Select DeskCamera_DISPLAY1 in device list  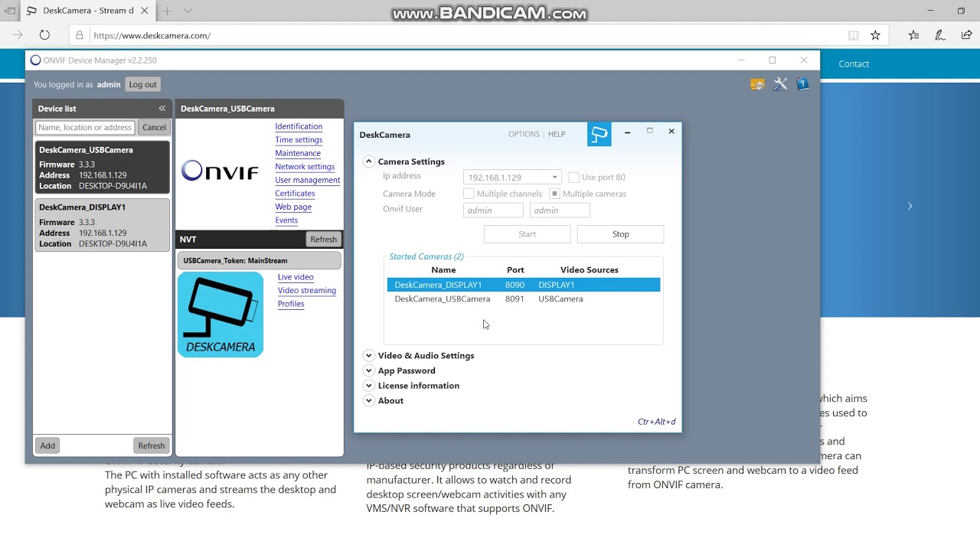[x=102, y=225]
